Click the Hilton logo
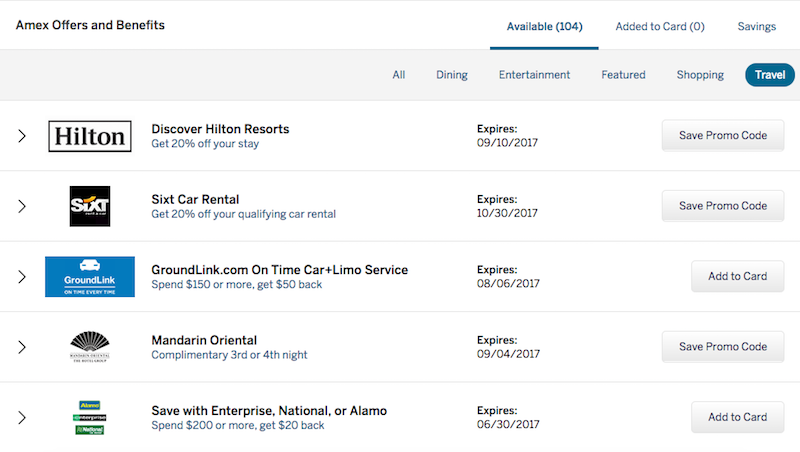800x452 pixels. [90, 136]
